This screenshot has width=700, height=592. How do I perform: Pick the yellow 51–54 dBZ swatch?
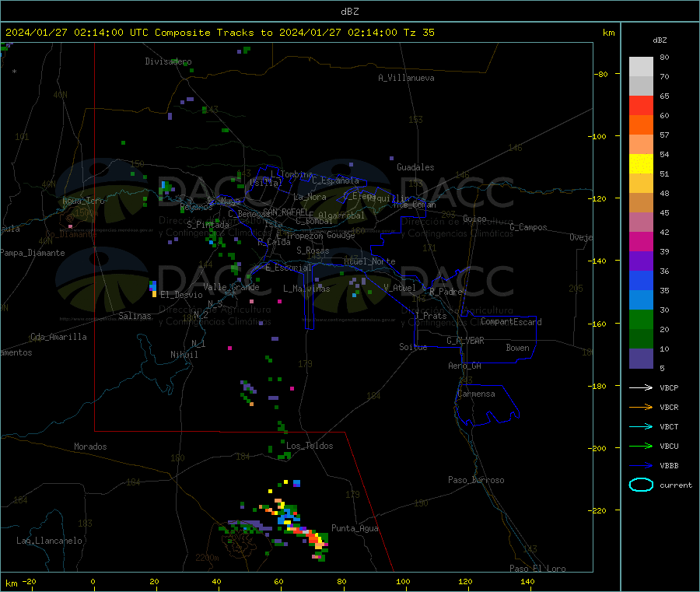pyautogui.click(x=641, y=164)
